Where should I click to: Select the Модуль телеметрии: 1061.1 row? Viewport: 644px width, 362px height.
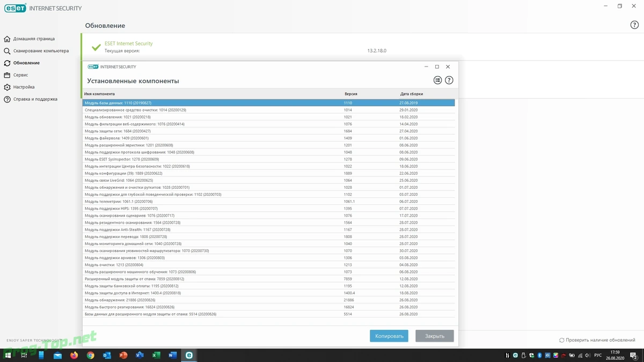[x=268, y=202]
